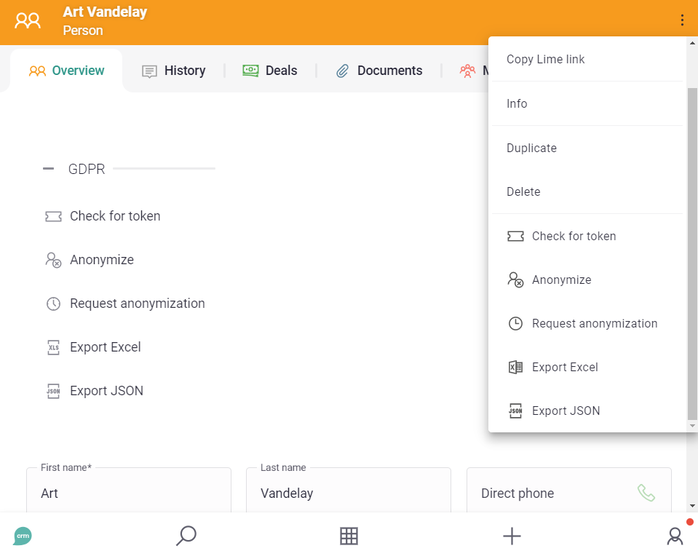This screenshot has width=698, height=559.
Task: Open the Deals tab
Action: 270,71
